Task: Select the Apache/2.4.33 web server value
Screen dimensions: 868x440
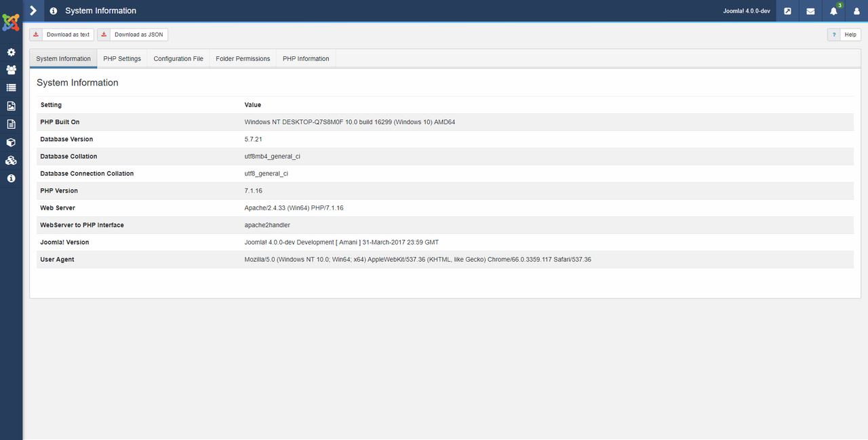Action: click(x=294, y=208)
